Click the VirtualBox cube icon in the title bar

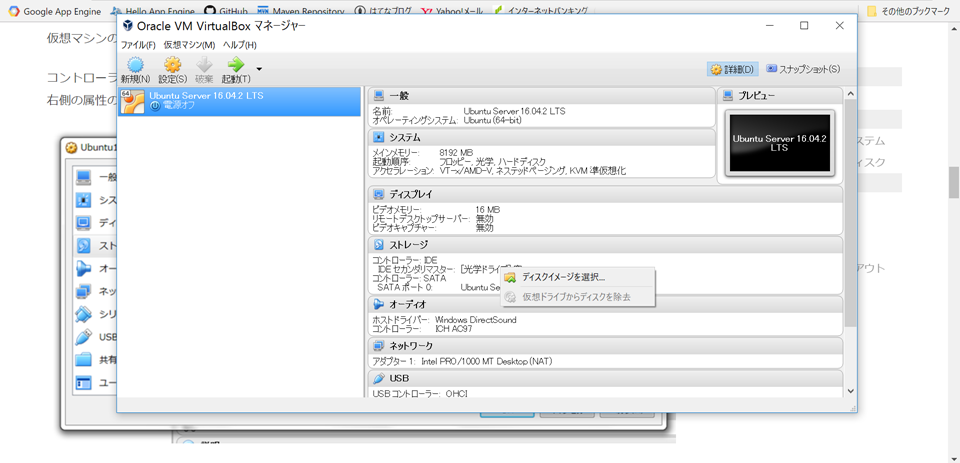[x=128, y=26]
